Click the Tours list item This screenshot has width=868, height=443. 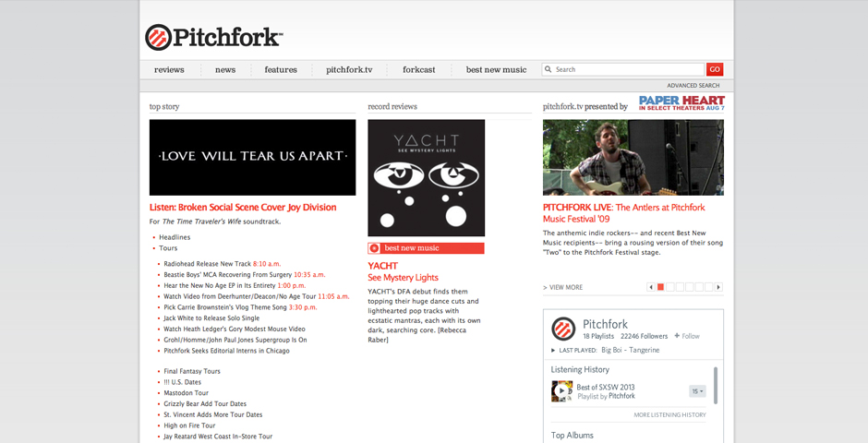click(168, 248)
